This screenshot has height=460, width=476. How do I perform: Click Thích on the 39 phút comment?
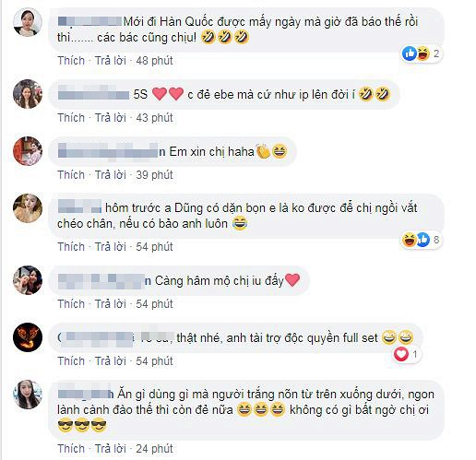click(x=71, y=175)
